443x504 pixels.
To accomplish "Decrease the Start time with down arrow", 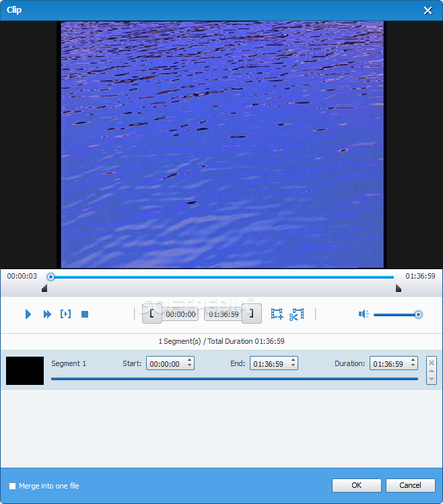I will pos(189,366).
